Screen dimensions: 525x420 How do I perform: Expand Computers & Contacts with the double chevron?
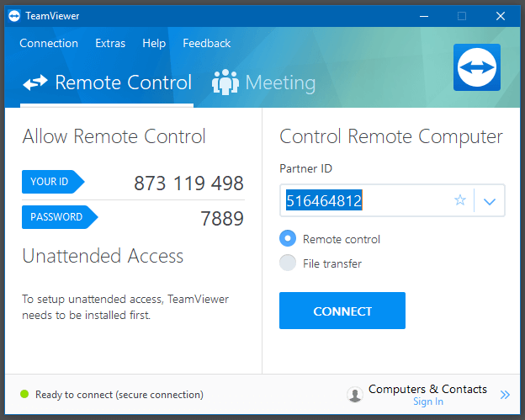click(x=505, y=395)
